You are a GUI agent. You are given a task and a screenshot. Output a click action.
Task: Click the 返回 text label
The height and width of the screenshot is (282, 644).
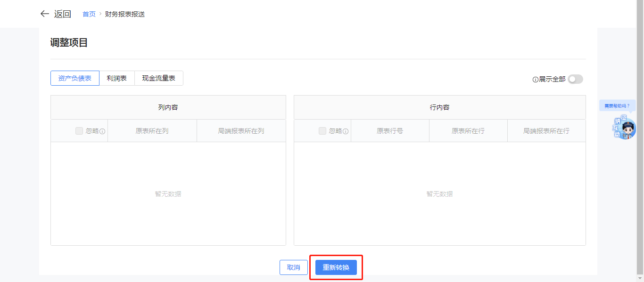[x=62, y=14]
